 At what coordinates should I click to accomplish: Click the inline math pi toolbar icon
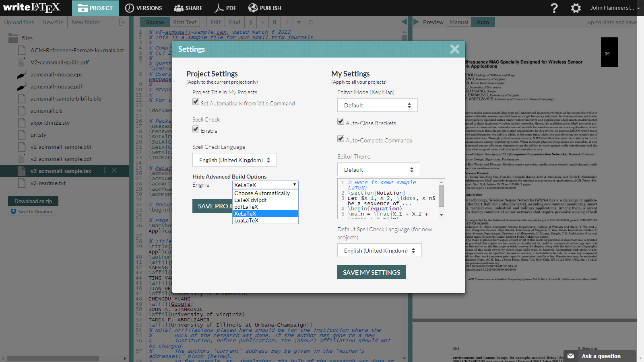[299, 22]
